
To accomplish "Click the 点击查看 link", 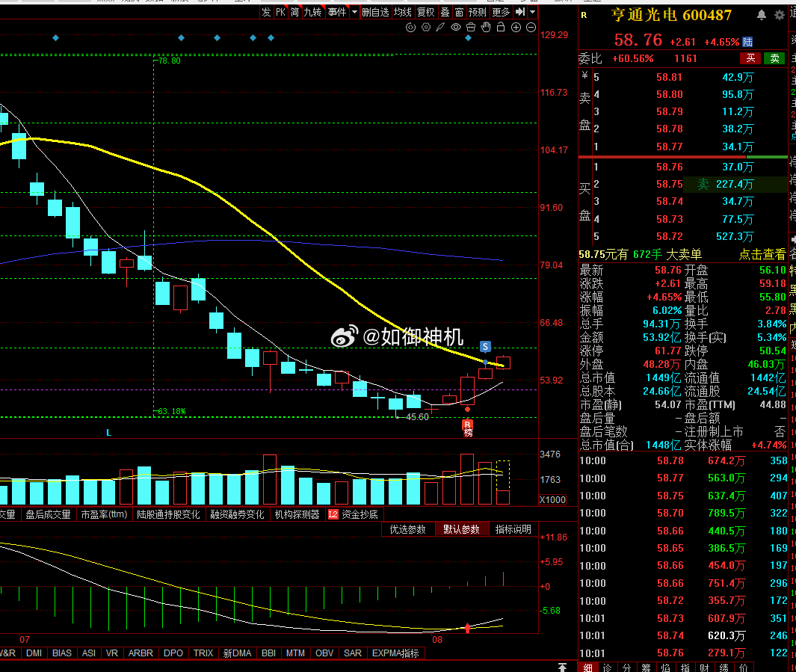I will pos(762,254).
